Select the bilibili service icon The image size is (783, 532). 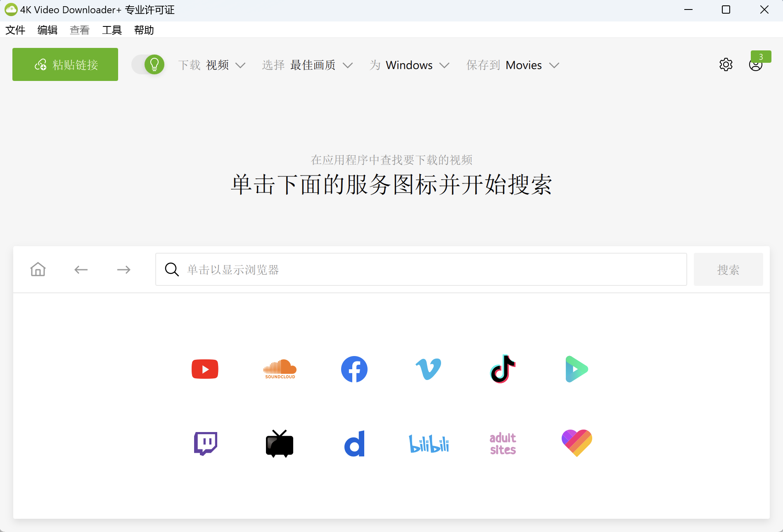428,443
